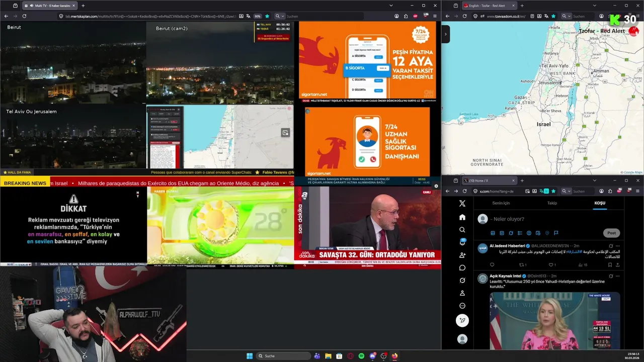644x362 pixels.
Task: Open X search from the sidebar magnifier
Action: pyautogui.click(x=462, y=230)
